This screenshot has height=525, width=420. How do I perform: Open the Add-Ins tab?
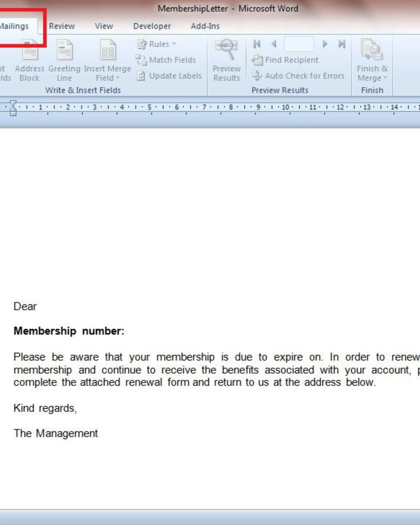205,26
